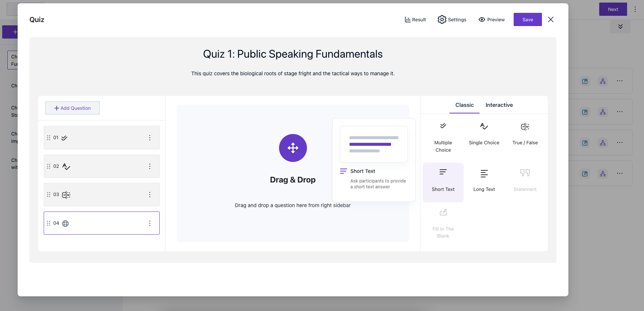Choose Statement question type
644x311 pixels.
point(525,182)
